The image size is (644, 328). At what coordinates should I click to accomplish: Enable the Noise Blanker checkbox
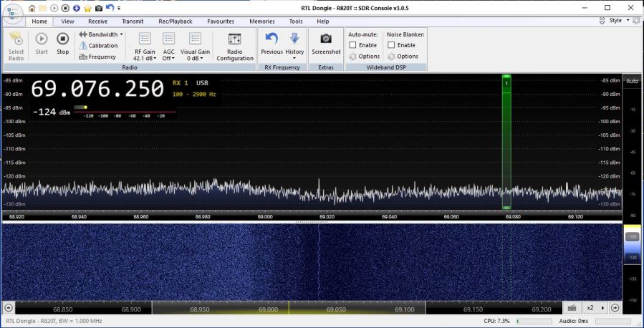391,45
